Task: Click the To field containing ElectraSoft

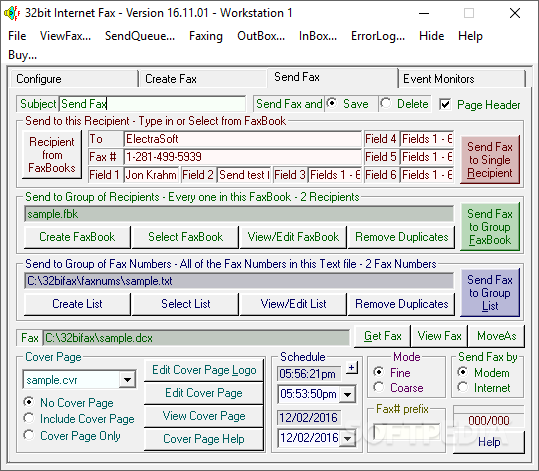Action: coord(242,139)
